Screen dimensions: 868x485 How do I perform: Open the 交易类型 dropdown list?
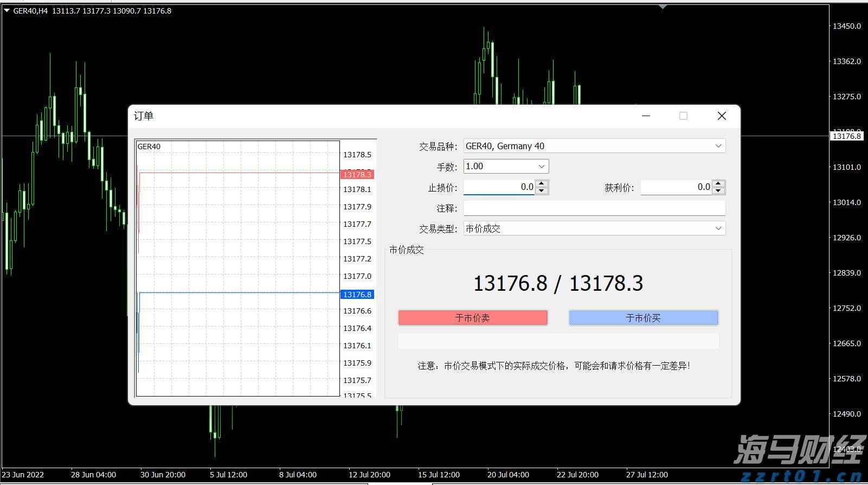[x=718, y=228]
